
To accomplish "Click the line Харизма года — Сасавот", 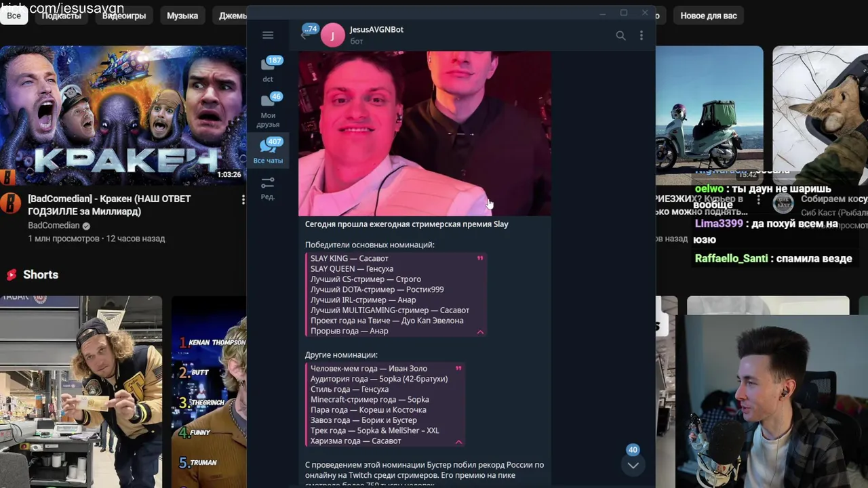I will pyautogui.click(x=356, y=441).
